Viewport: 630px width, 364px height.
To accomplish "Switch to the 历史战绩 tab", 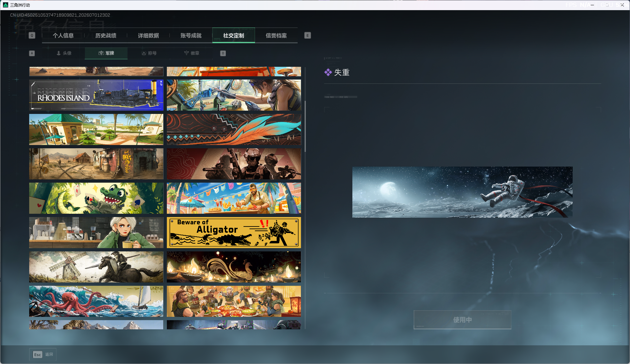I will click(106, 35).
